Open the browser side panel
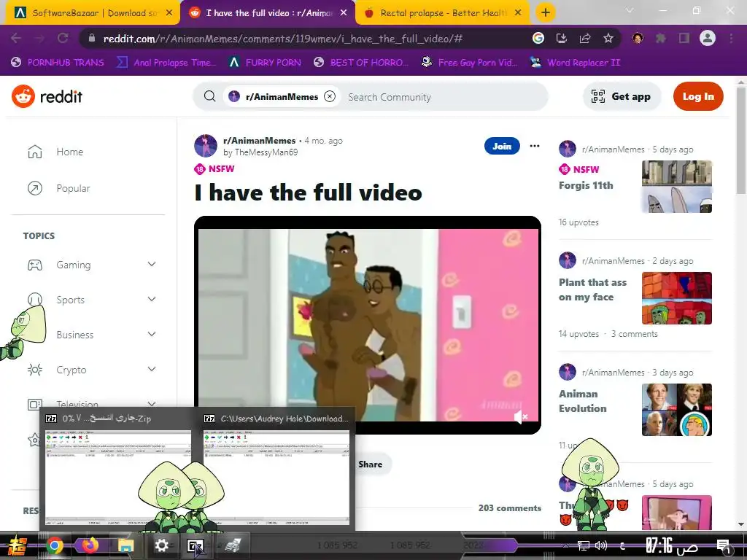The height and width of the screenshot is (560, 747). click(684, 38)
